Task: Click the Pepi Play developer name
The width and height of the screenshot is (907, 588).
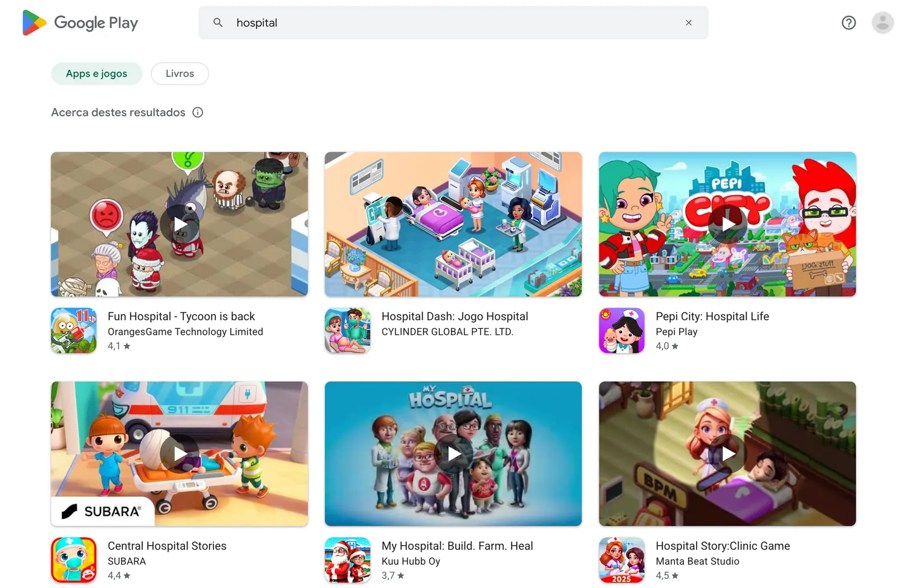Action: (x=677, y=332)
